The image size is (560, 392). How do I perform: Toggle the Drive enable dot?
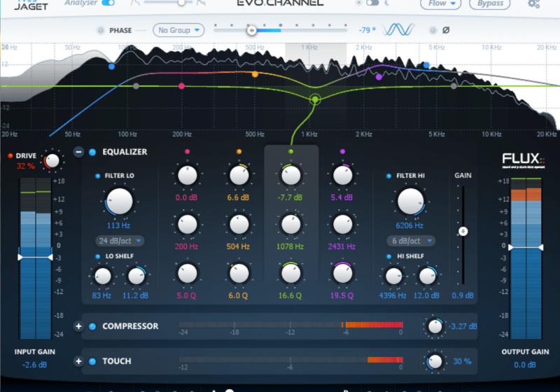tap(10, 155)
